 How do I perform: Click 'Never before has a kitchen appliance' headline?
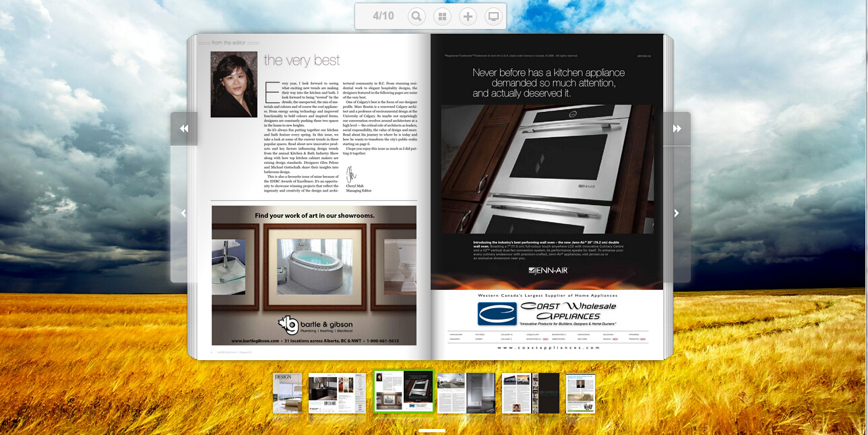549,73
